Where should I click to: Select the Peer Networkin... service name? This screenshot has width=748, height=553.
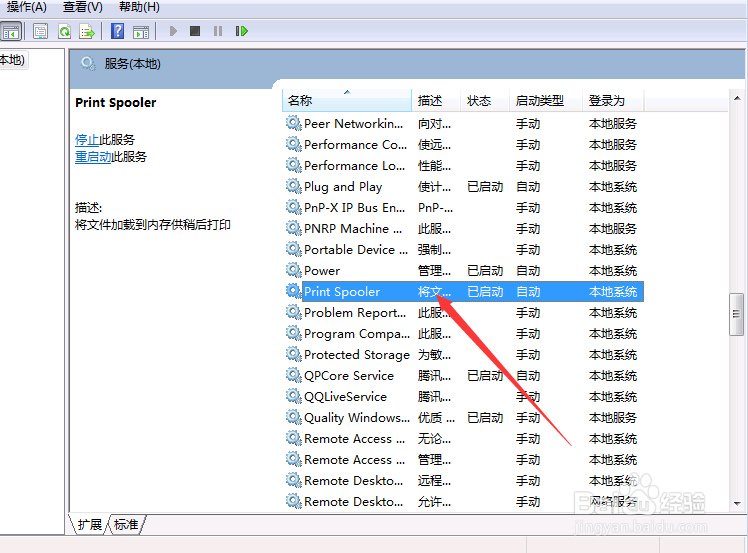click(353, 124)
